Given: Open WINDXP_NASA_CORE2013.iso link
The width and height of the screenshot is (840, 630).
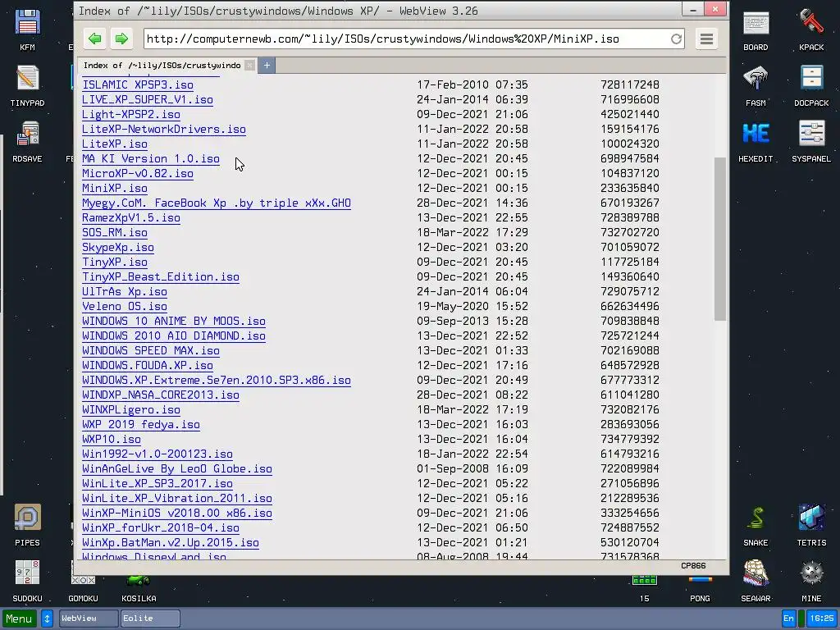Looking at the screenshot, I should (x=161, y=395).
